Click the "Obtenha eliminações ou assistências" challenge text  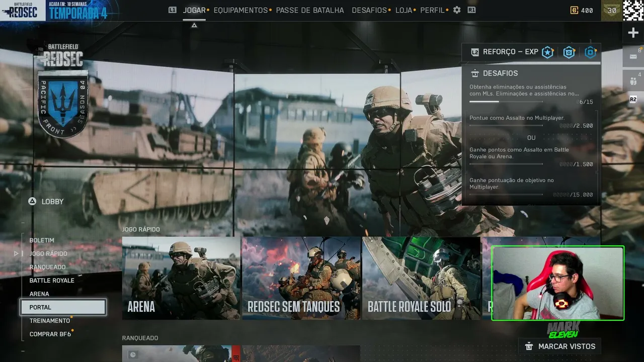(x=524, y=90)
